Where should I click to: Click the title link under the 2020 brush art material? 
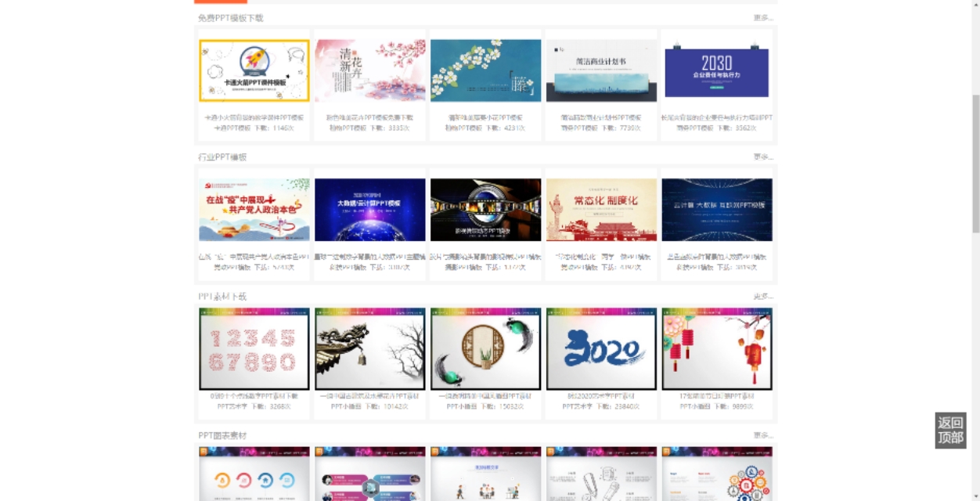pyautogui.click(x=601, y=396)
